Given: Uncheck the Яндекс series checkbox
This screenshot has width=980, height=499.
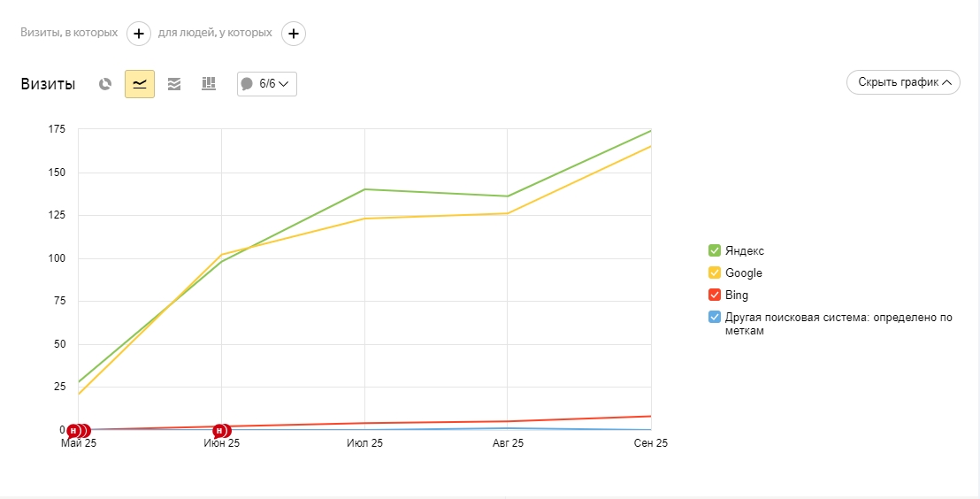Looking at the screenshot, I should click(x=715, y=250).
